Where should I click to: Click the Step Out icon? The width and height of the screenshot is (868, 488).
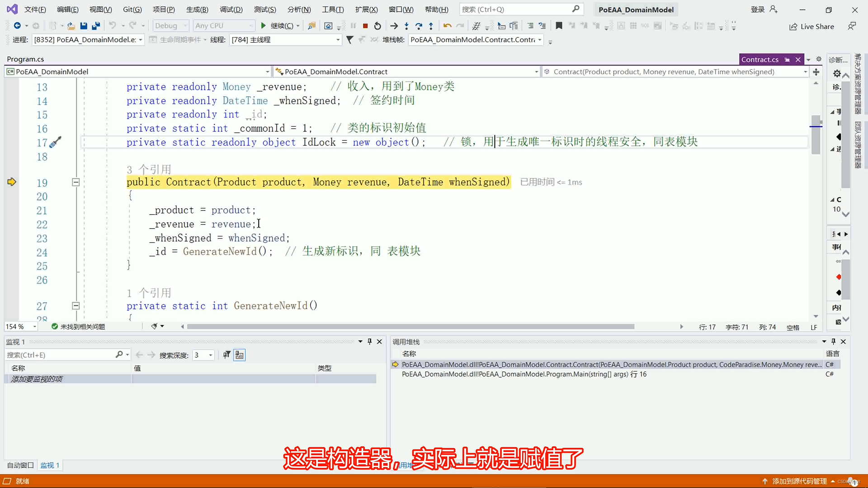pos(431,26)
